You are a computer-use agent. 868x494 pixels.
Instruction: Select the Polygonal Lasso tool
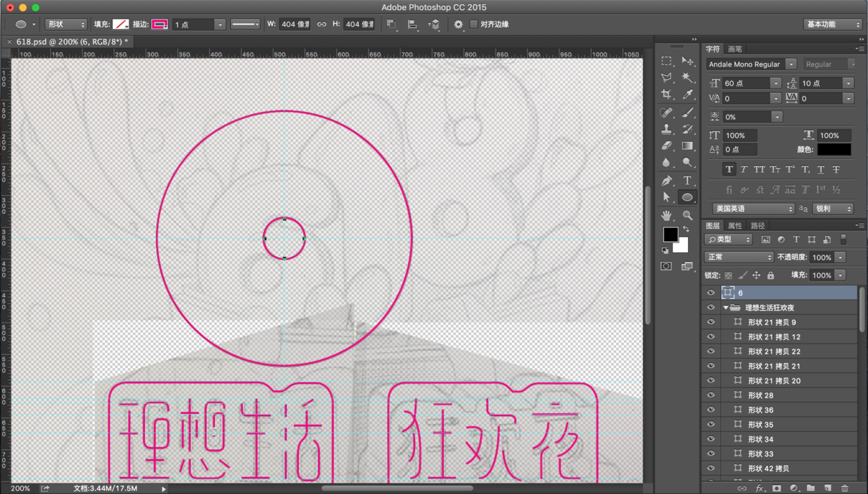tap(666, 78)
